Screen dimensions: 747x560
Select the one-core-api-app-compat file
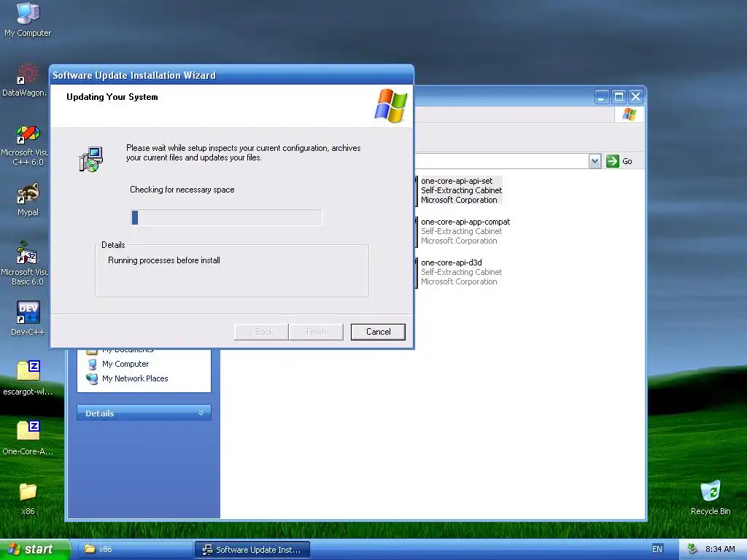[x=463, y=231]
